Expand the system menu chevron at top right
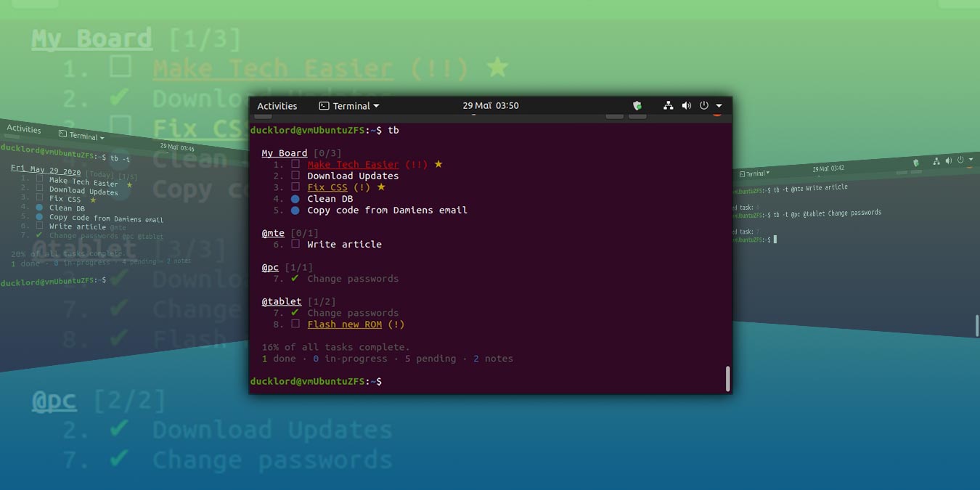Viewport: 980px width, 490px height. 718,105
